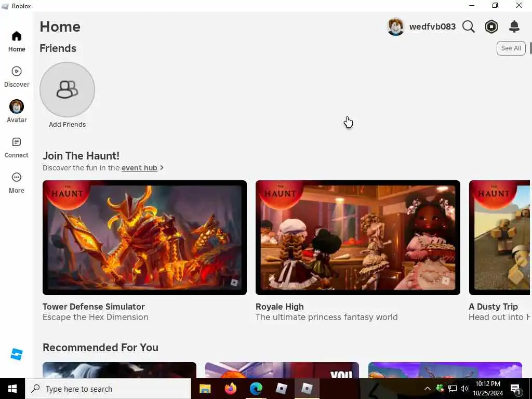532x399 pixels.
Task: Open the Connect section
Action: [17, 148]
